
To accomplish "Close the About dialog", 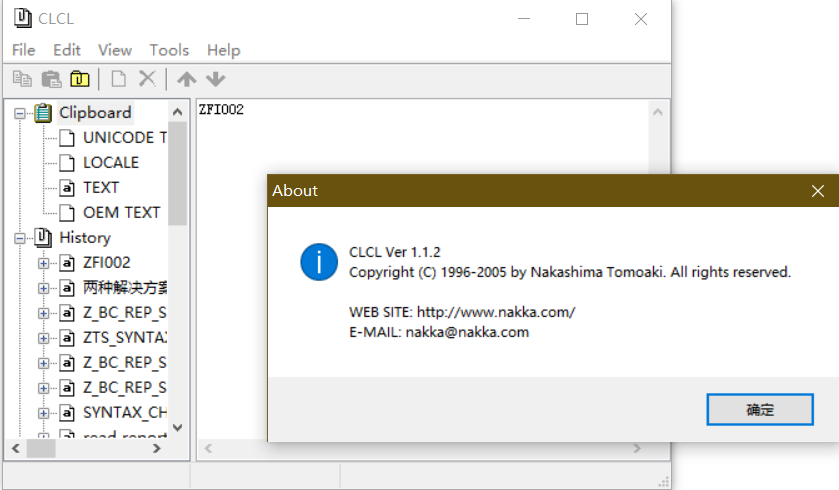I will (818, 191).
